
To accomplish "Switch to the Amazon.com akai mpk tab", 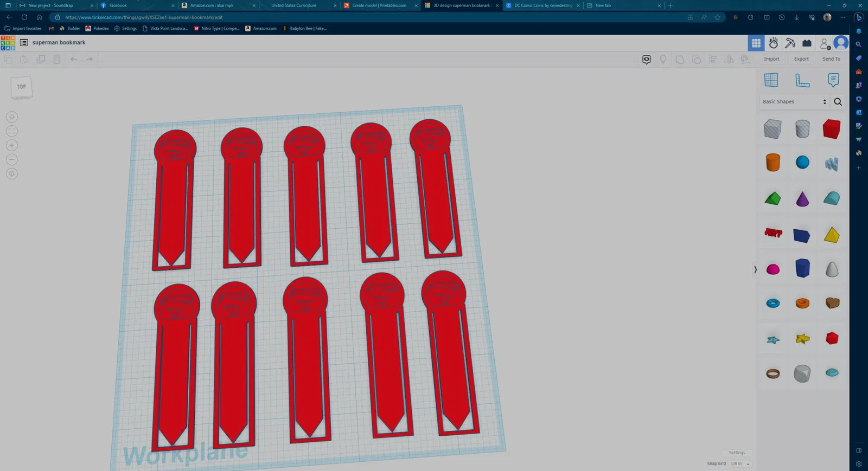I will pos(218,5).
